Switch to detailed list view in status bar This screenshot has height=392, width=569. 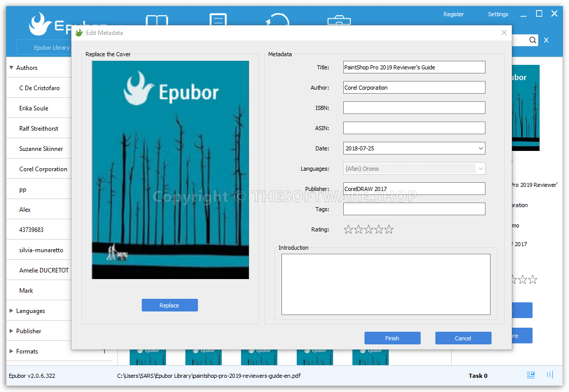click(531, 375)
